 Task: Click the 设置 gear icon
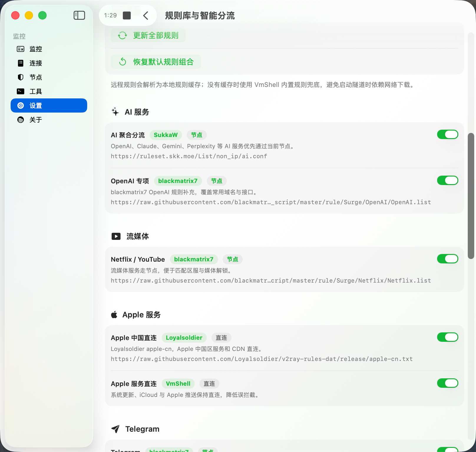21,105
